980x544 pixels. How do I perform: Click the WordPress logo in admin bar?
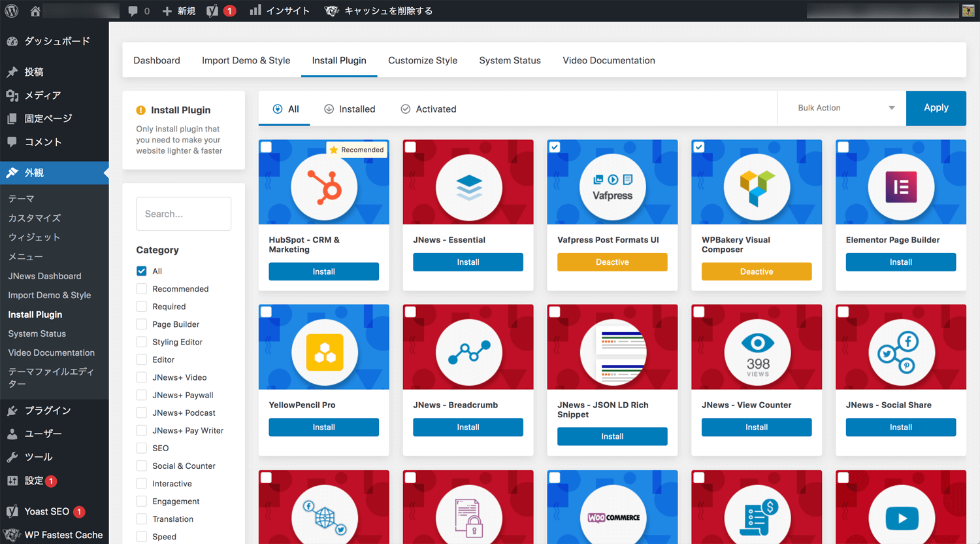(x=12, y=10)
